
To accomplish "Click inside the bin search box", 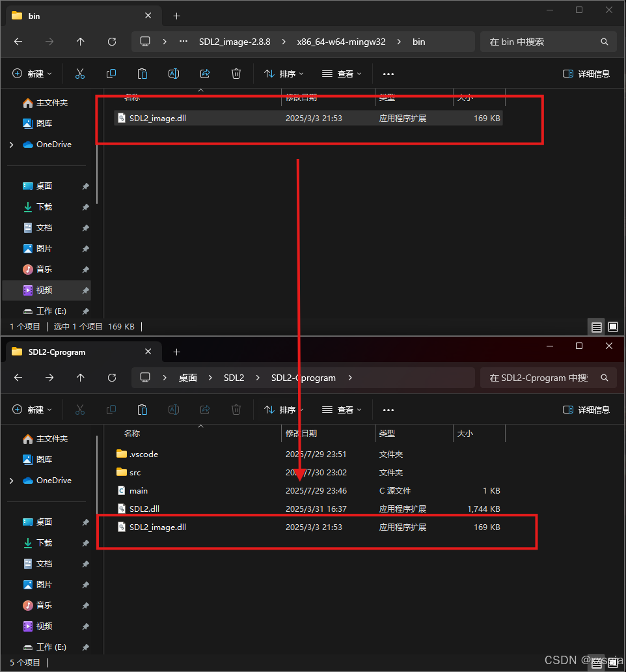I will click(x=547, y=41).
